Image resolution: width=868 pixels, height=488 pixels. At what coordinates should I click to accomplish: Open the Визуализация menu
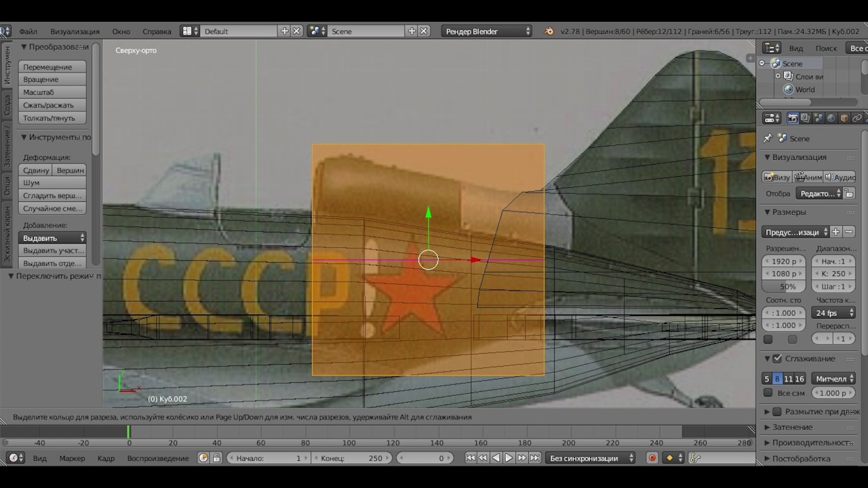pos(75,31)
